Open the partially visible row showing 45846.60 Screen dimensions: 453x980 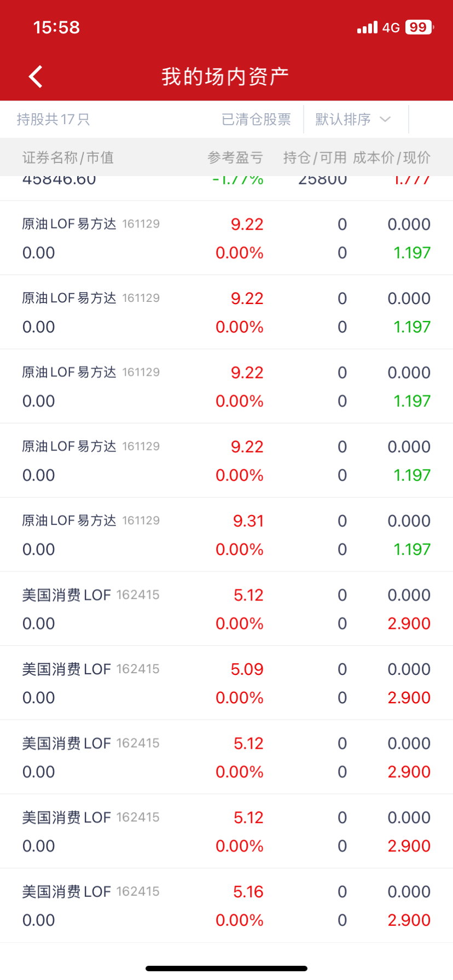[x=59, y=182]
